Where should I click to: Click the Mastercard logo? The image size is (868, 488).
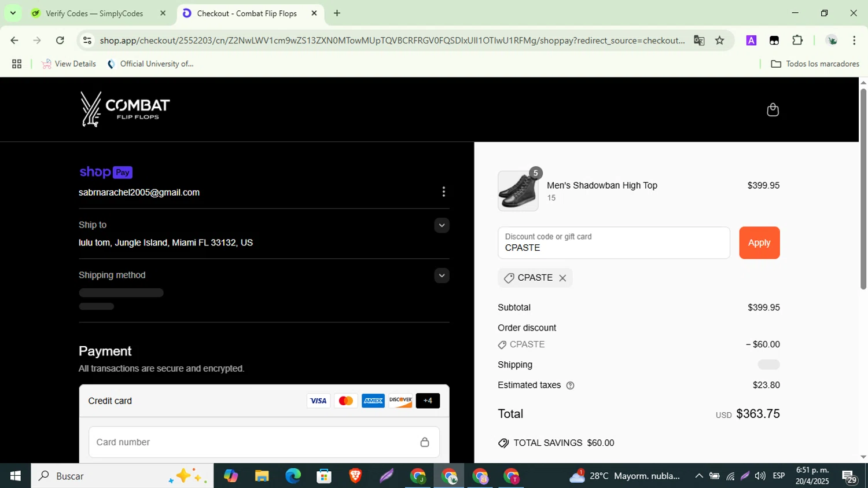(345, 401)
